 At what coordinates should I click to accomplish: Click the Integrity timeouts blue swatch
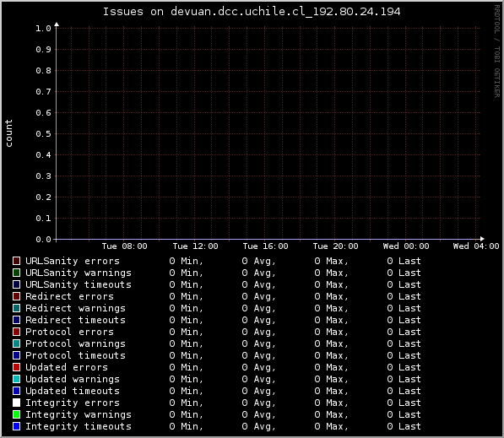click(x=16, y=426)
